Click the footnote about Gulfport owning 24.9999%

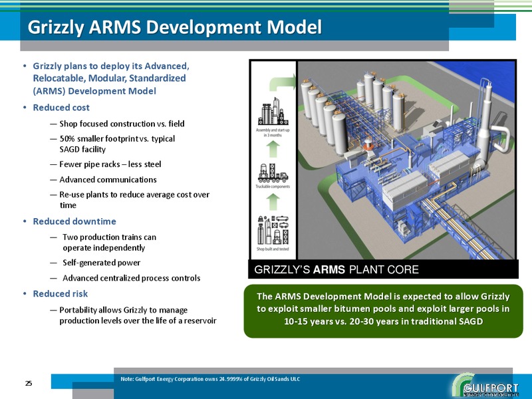click(210, 379)
